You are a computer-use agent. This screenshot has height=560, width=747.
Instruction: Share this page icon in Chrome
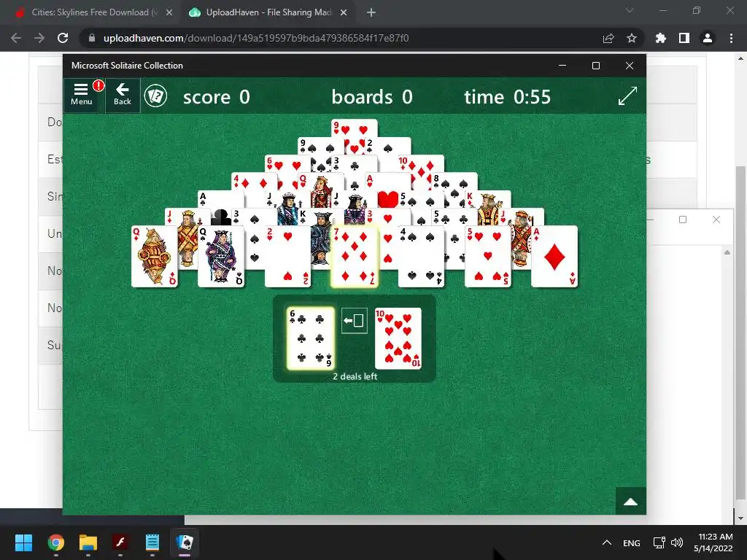pos(608,38)
